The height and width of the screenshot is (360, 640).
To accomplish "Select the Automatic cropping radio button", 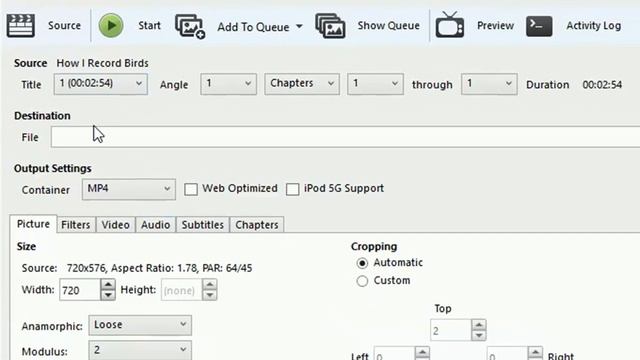I will [362, 263].
